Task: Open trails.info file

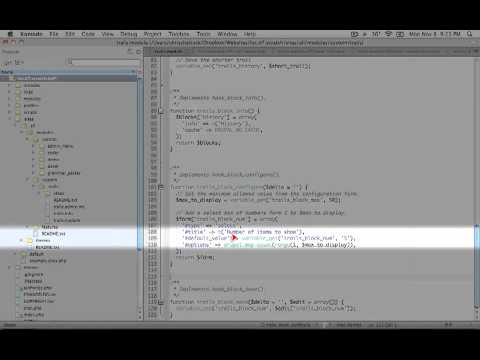Action: click(63, 213)
